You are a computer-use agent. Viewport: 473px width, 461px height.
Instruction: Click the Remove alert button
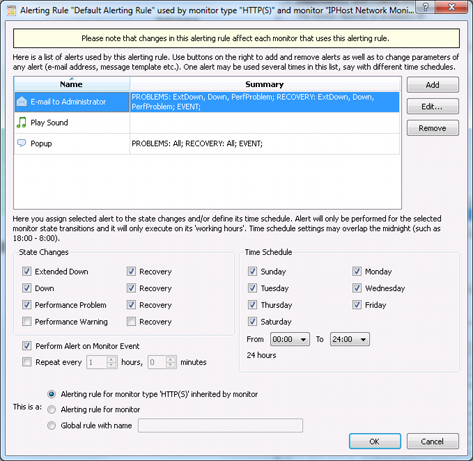(x=433, y=128)
